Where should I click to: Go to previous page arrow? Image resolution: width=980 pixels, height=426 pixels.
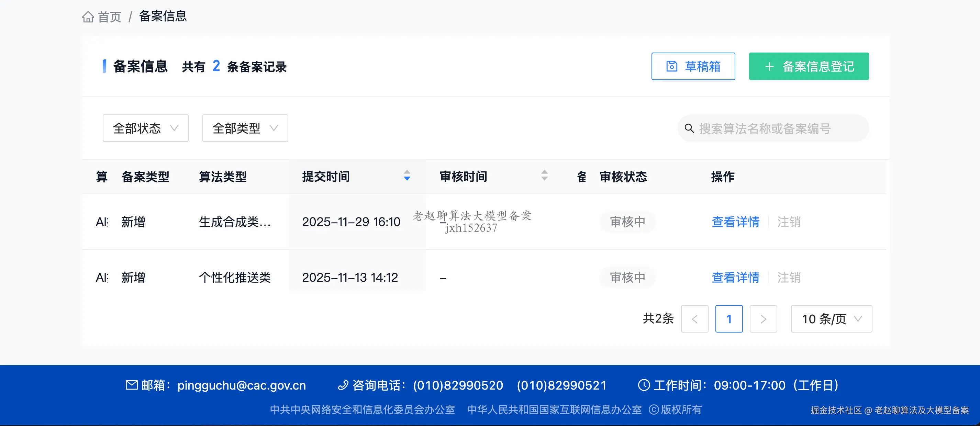(694, 319)
